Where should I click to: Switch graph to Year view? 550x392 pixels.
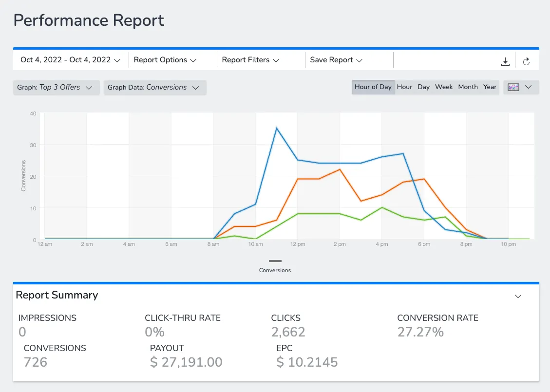coord(490,87)
